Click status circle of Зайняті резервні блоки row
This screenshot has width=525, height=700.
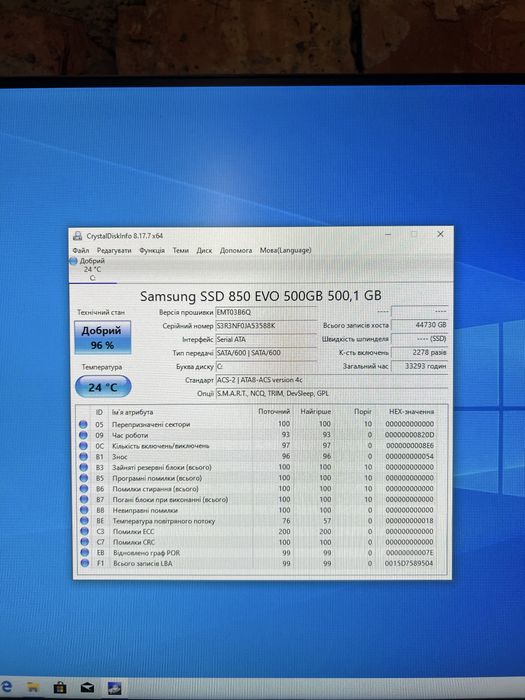[83, 467]
